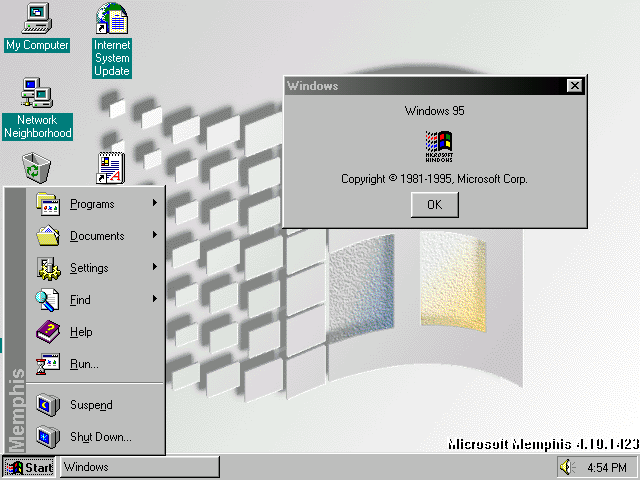Click the volume speaker icon in system tray
Image resolution: width=640 pixels, height=480 pixels.
tap(568, 467)
